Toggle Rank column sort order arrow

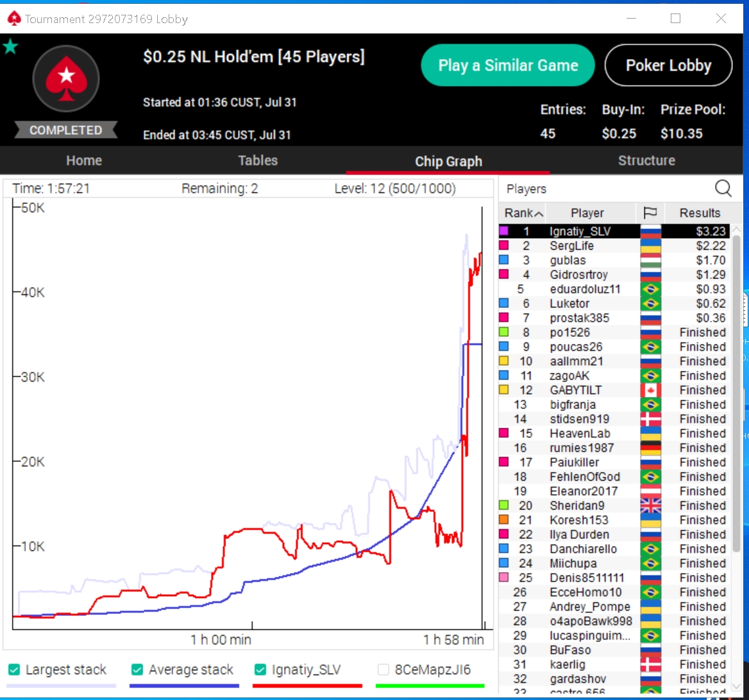[539, 214]
